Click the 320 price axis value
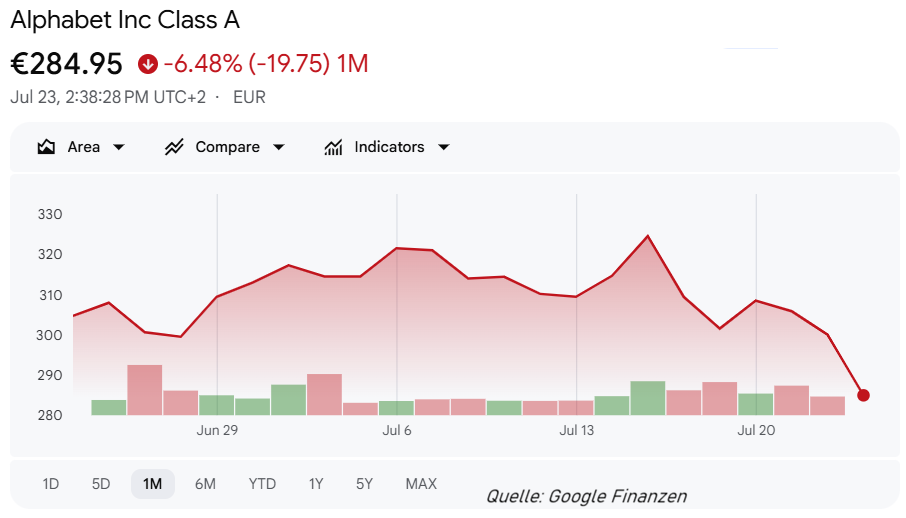 [50, 254]
